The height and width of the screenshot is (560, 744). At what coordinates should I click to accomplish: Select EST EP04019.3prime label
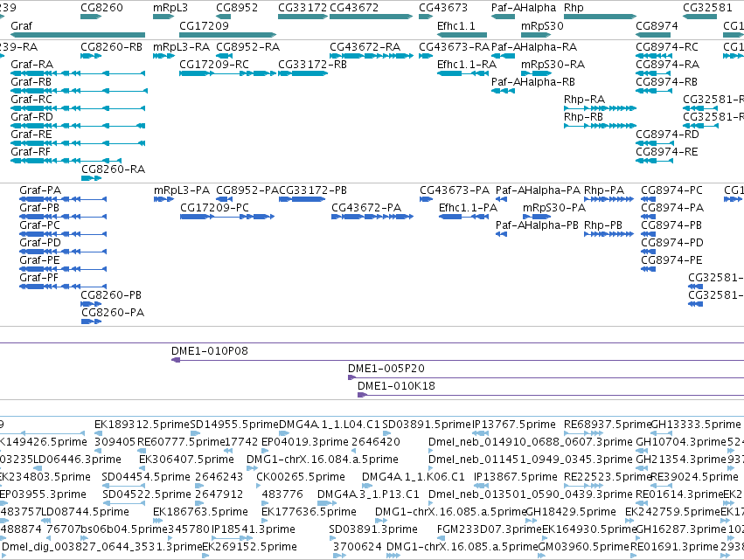coord(305,441)
